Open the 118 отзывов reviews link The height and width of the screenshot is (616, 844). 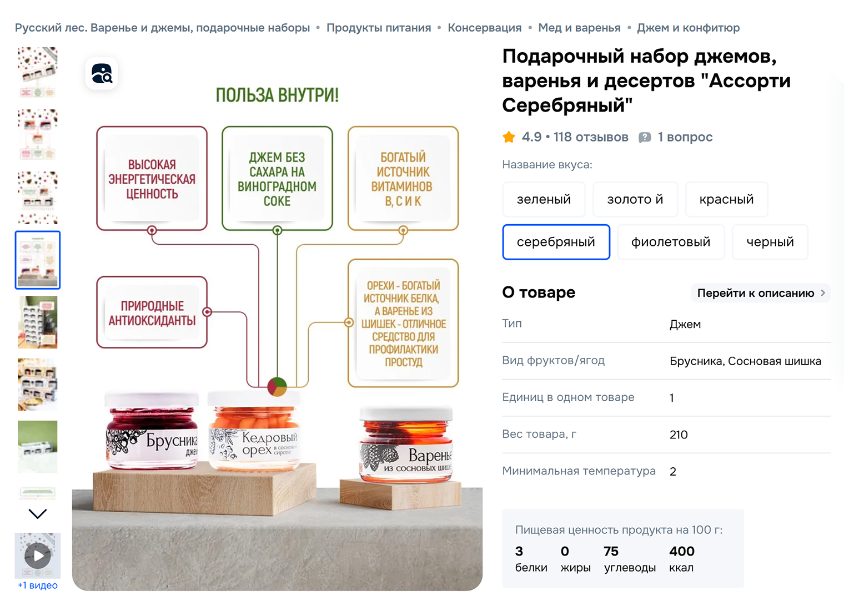click(x=591, y=137)
